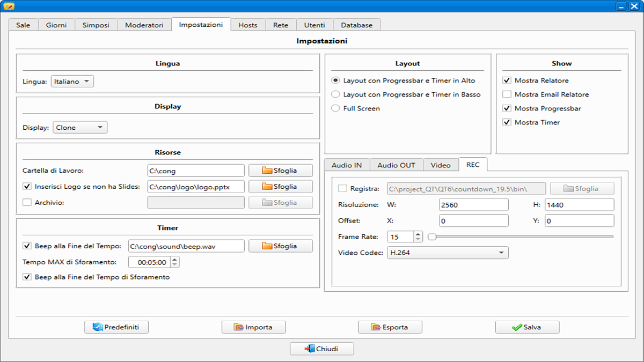
Task: Click the Cartella di Lavoro path field
Action: [x=196, y=171]
